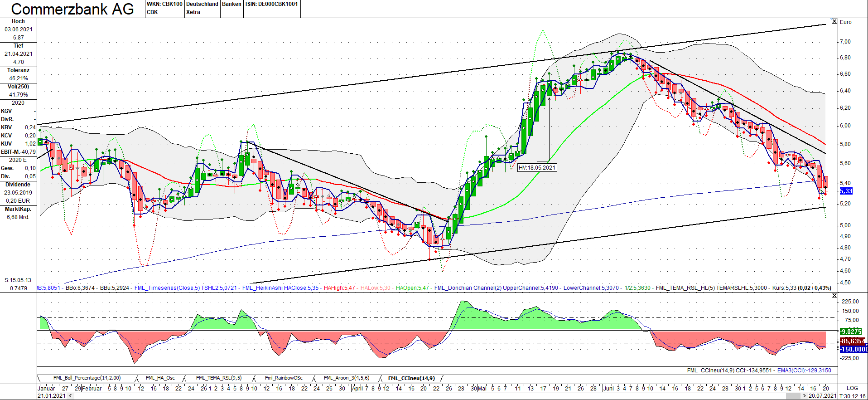This screenshot has height=400, width=868.
Task: Click the Deutschland Xetra header cell
Action: click(x=202, y=9)
